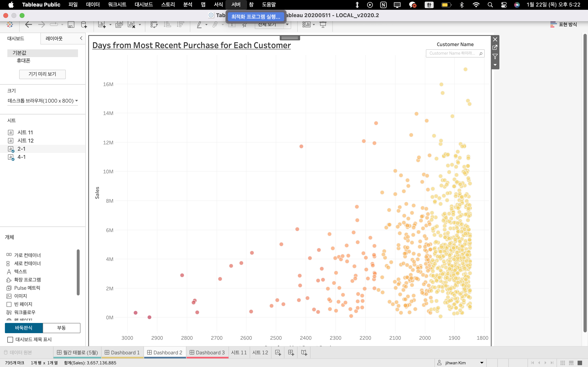Click the New Story tab icon
The width and height of the screenshot is (588, 367).
pyautogui.click(x=304, y=353)
